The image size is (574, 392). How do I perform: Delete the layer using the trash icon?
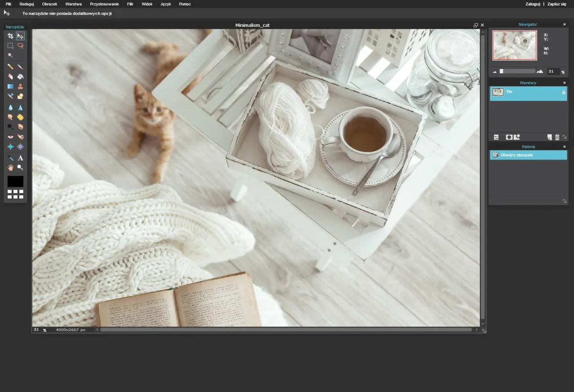557,137
